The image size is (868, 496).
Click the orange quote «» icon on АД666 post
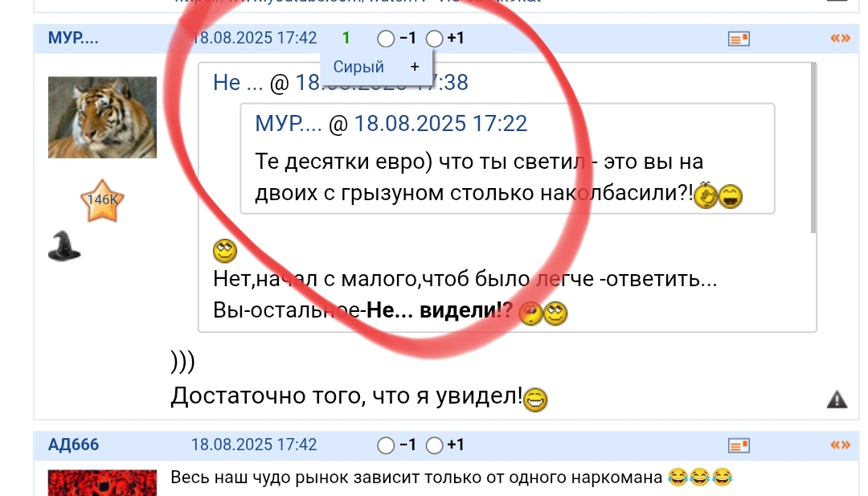(841, 445)
